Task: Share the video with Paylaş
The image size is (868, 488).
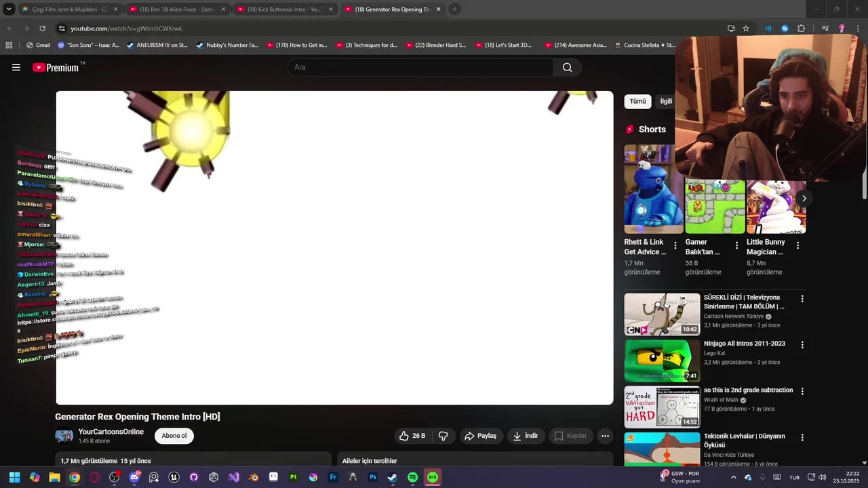Action: [x=479, y=436]
